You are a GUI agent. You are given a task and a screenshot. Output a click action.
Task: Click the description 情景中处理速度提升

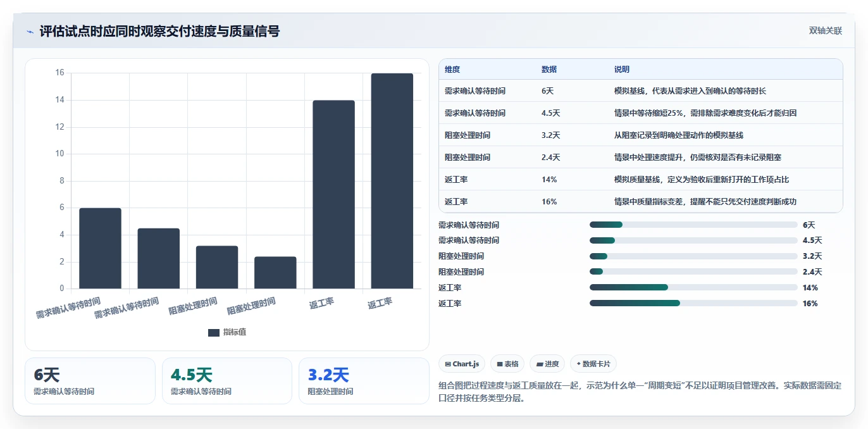pos(698,158)
